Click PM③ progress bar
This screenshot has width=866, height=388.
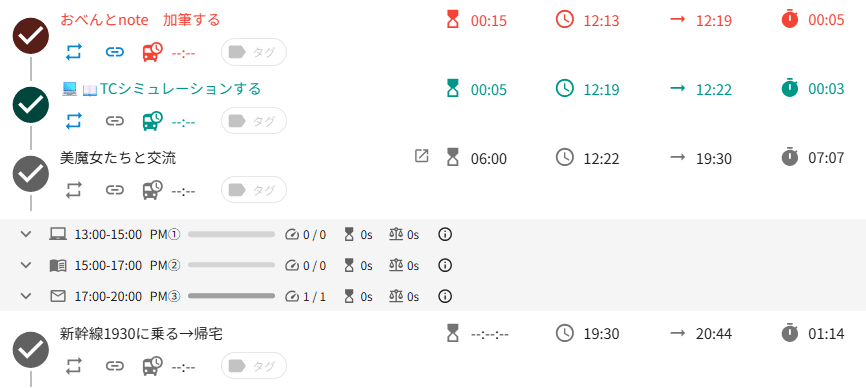tap(231, 296)
